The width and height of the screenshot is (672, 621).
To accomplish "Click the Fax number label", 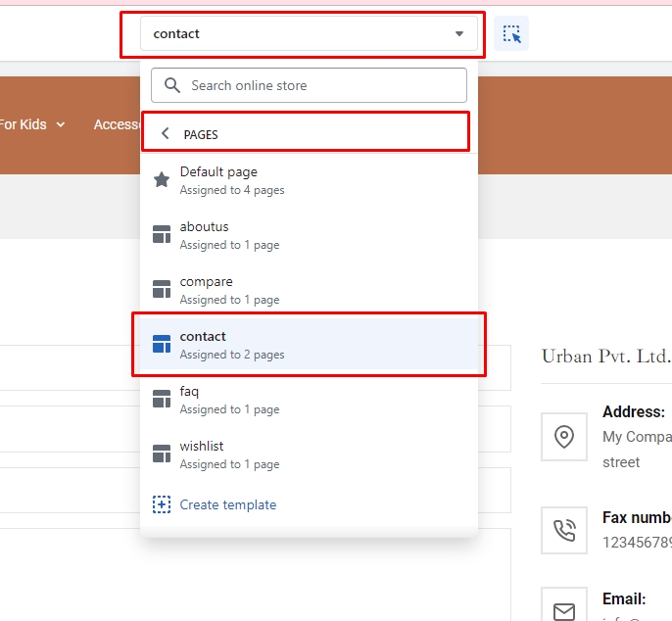I will tap(638, 518).
